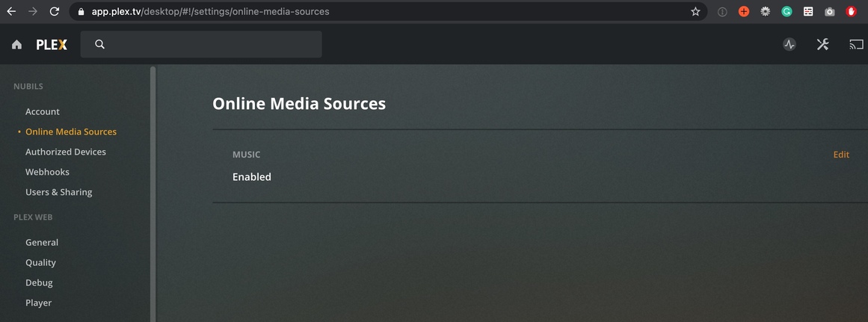Screen dimensions: 868x322
Task: Open Quality settings
Action: [40, 263]
